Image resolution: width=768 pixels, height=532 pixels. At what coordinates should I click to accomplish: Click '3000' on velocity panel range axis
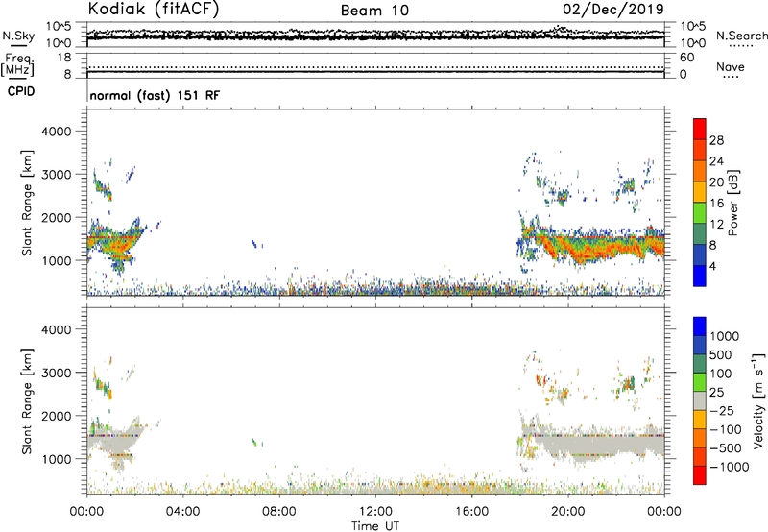click(x=57, y=373)
